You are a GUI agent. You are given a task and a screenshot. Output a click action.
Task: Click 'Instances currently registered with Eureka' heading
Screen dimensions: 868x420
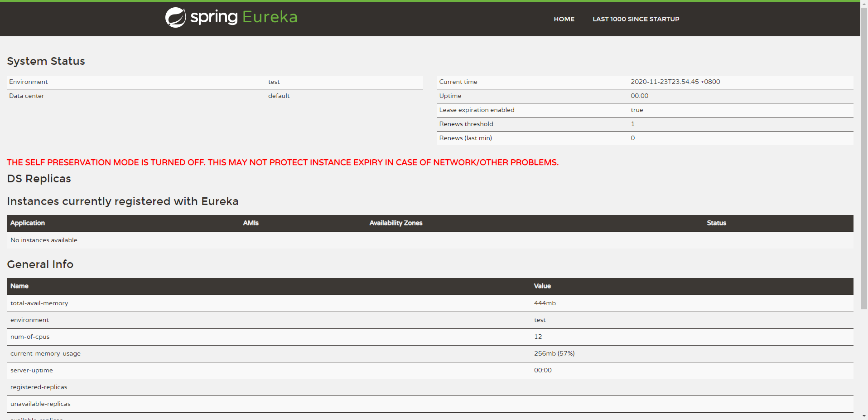[122, 201]
